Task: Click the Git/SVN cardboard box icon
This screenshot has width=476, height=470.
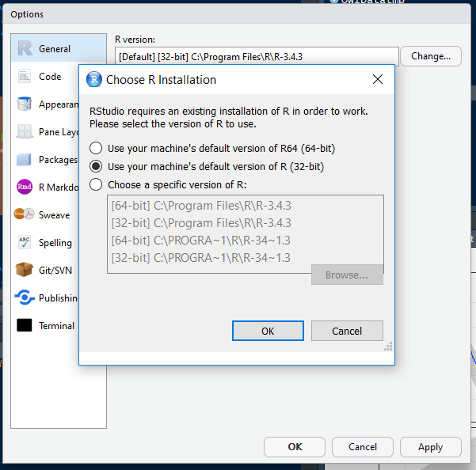Action: [25, 270]
